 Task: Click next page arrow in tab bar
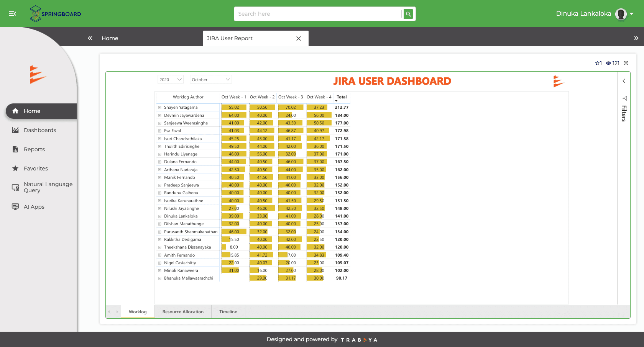tap(117, 312)
